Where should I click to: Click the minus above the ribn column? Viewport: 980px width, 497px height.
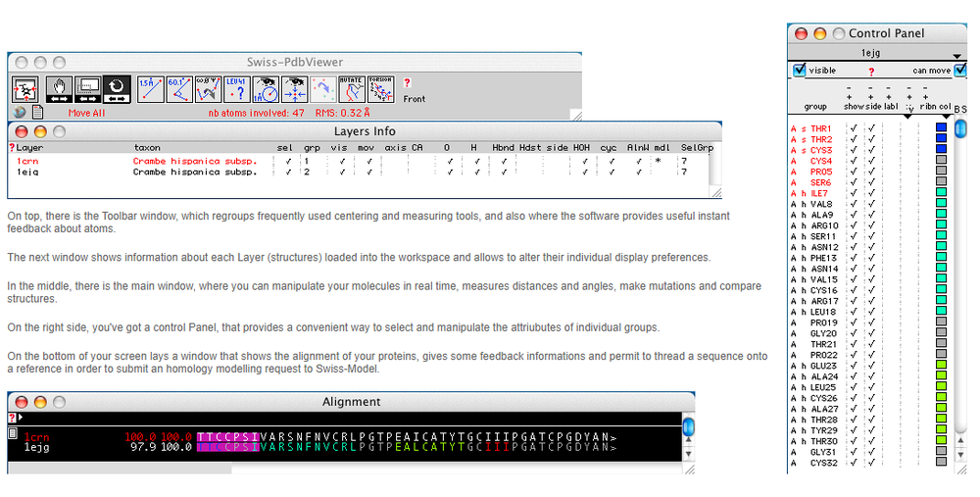point(925,88)
